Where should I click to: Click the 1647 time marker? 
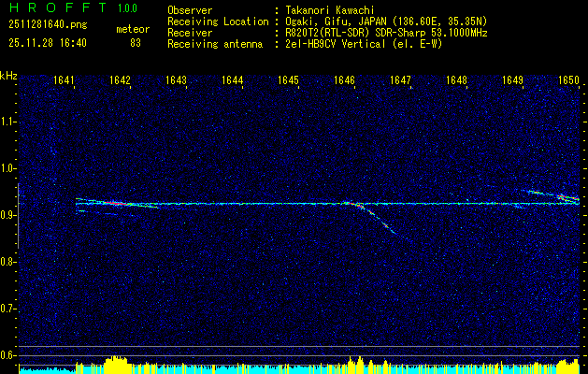click(x=400, y=80)
